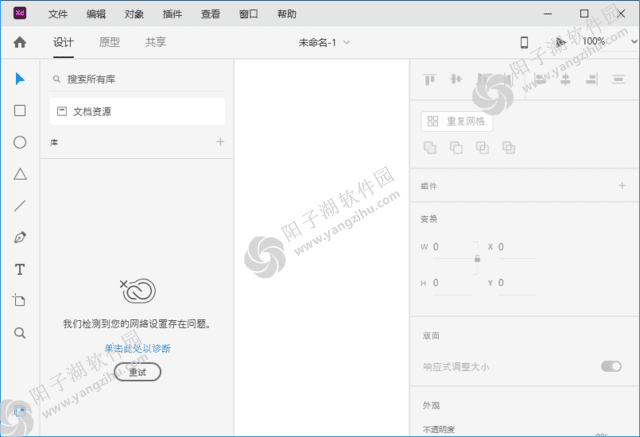
Task: Open the 窗口 menu
Action: coord(249,14)
